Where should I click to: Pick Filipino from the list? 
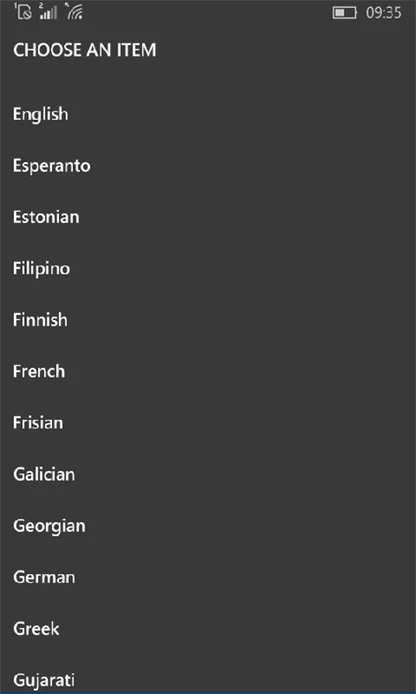pos(41,269)
